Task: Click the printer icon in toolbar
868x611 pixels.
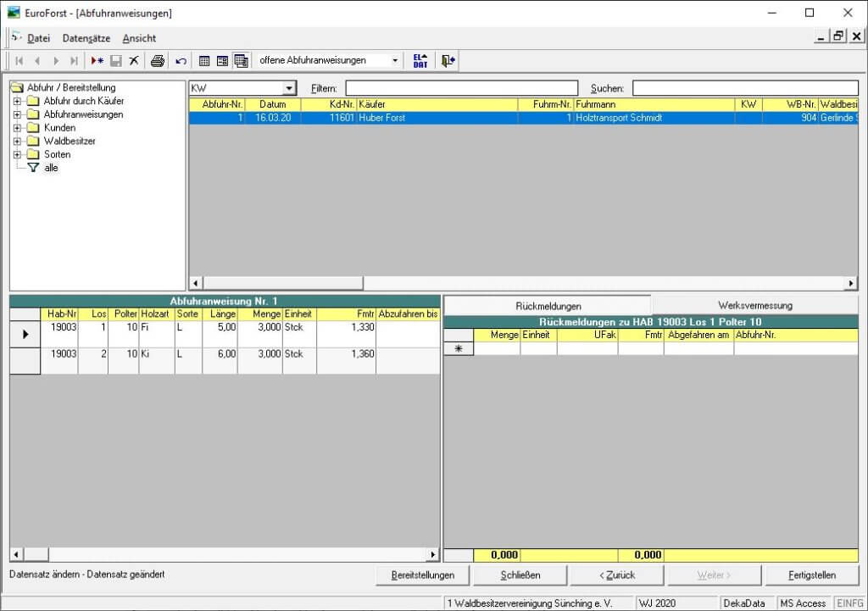Action: pos(157,61)
